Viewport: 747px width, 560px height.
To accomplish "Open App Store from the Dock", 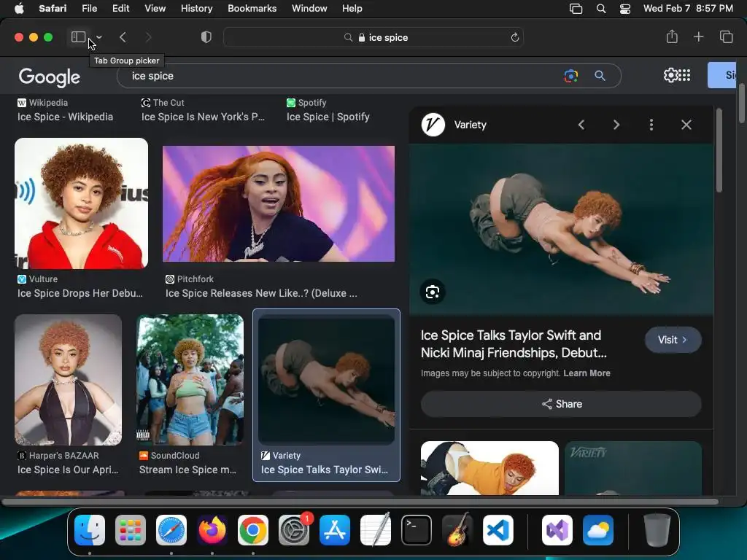I will tap(335, 530).
